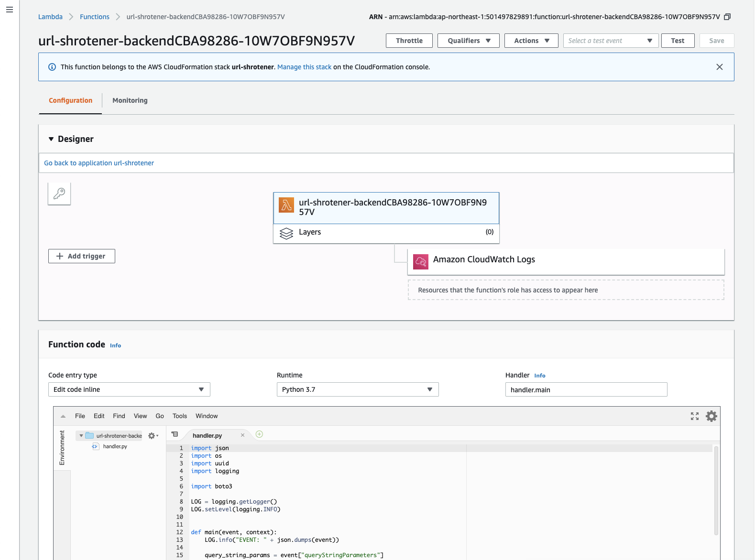Click the 'def main(event, context):' line

(234, 532)
